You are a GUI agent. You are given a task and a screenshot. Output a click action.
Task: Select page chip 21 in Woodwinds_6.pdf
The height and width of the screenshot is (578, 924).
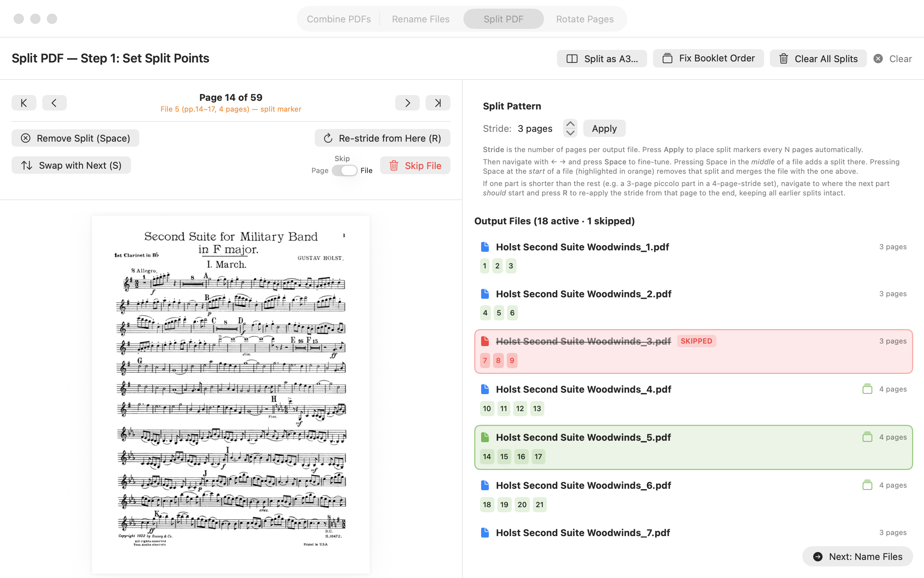(x=540, y=504)
